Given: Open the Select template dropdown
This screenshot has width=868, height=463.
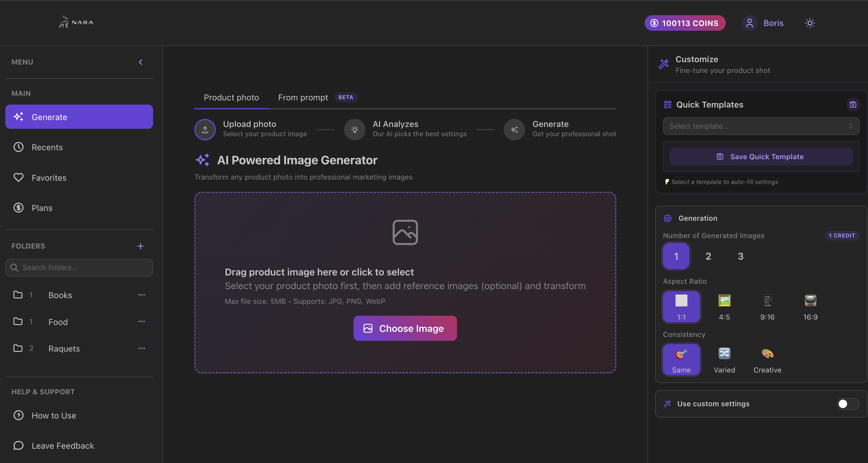Looking at the screenshot, I should [760, 126].
